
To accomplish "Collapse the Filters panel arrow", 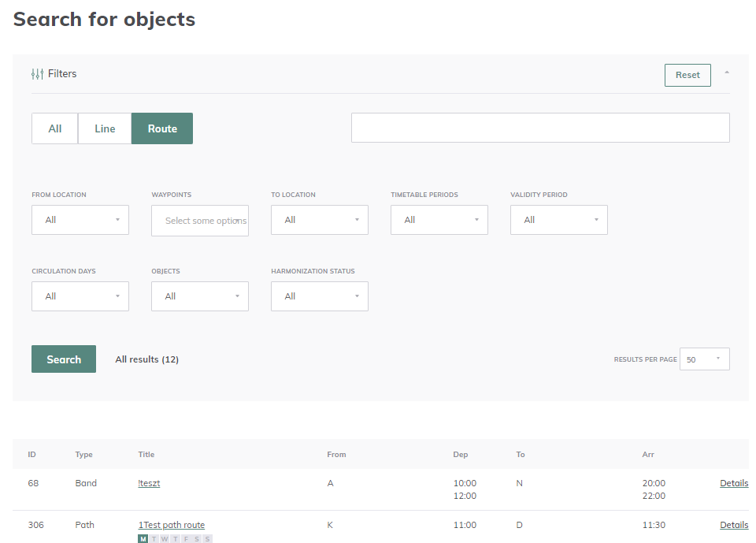I will tap(726, 73).
